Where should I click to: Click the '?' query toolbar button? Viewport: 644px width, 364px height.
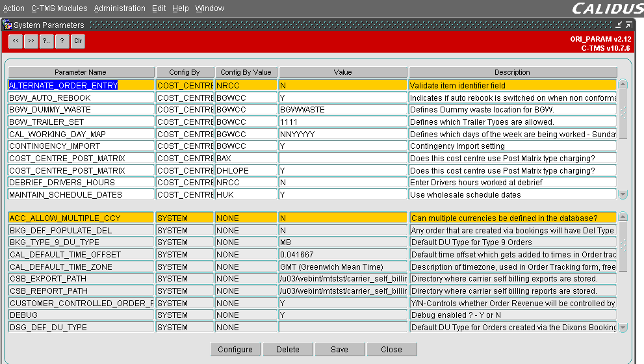pyautogui.click(x=62, y=41)
